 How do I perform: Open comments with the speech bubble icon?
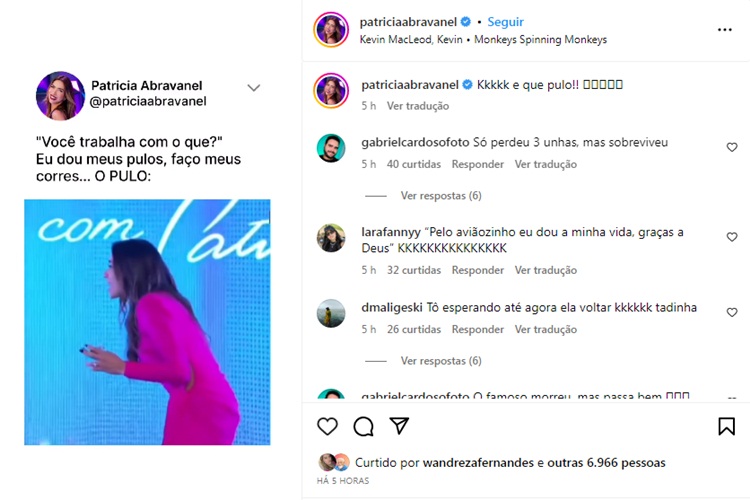pos(364,426)
